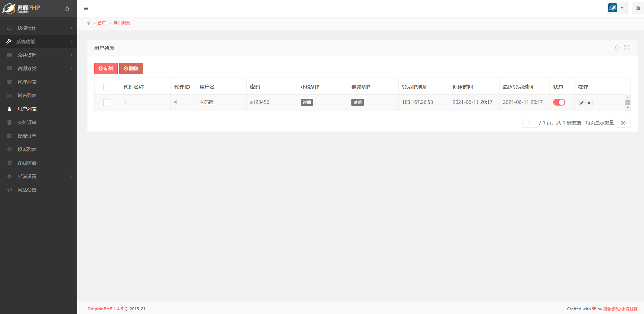Viewport: 644px width, 314px height.
Task: Check the checkbox for the 求码网 row
Action: tap(107, 103)
